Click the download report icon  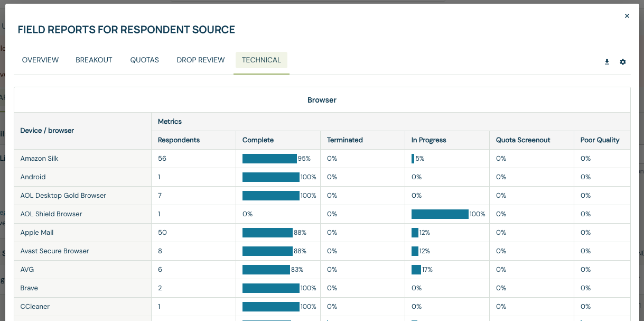[607, 62]
